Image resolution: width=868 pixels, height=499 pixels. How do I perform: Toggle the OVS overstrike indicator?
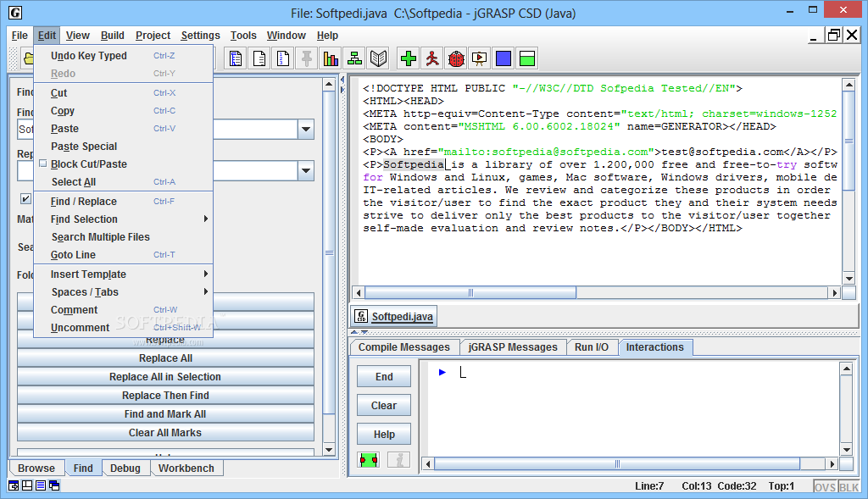pyautogui.click(x=825, y=487)
